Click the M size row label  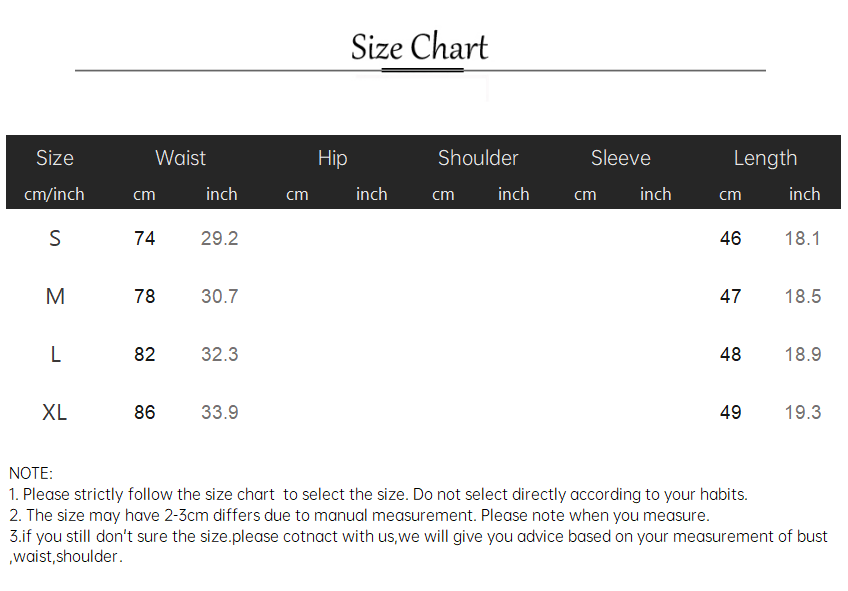pyautogui.click(x=55, y=296)
